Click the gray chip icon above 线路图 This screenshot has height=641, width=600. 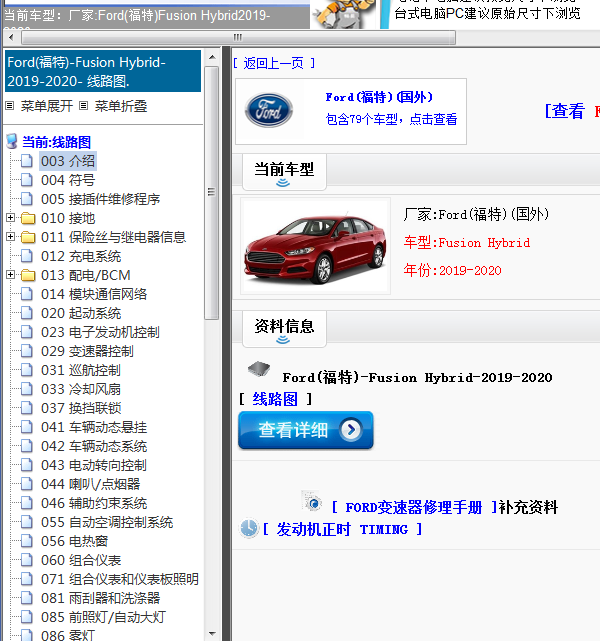coord(259,368)
